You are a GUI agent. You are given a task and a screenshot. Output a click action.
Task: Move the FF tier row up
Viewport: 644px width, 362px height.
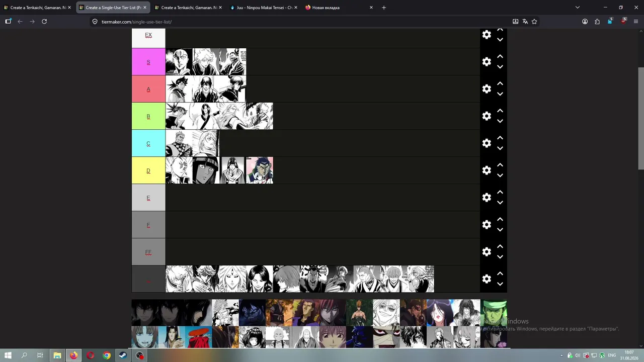pyautogui.click(x=500, y=246)
